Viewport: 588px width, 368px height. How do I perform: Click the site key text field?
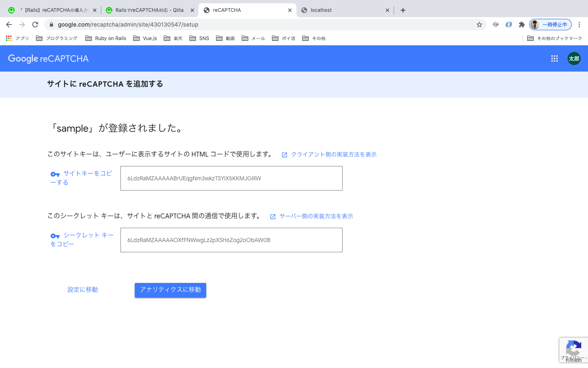click(x=232, y=178)
